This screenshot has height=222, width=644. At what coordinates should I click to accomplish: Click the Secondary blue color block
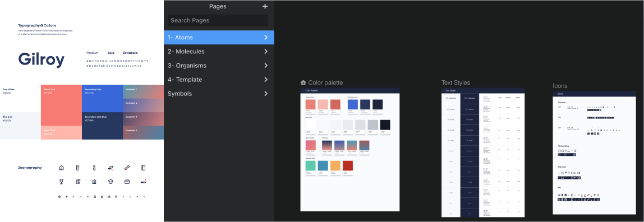(102, 99)
